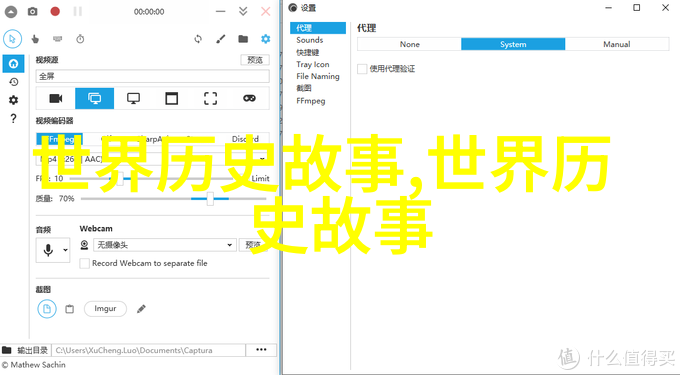Image resolution: width=680 pixels, height=375 pixels.
Task: Expand the microphone dropdown arrow
Action: (x=65, y=250)
